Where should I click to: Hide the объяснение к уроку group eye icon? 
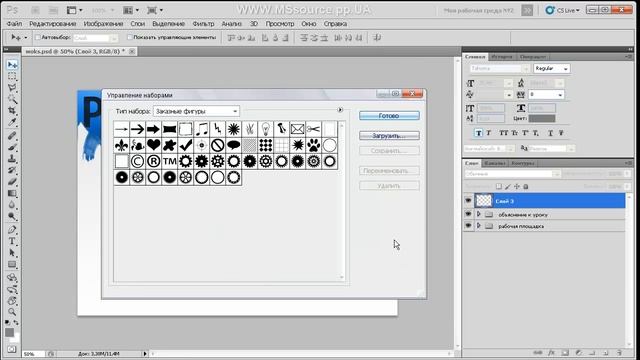point(468,214)
